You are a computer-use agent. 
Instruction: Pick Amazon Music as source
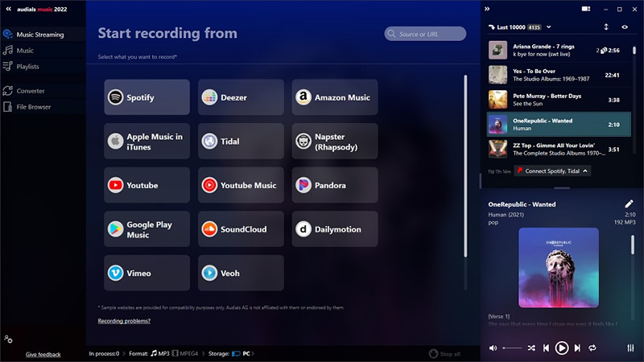pos(335,97)
